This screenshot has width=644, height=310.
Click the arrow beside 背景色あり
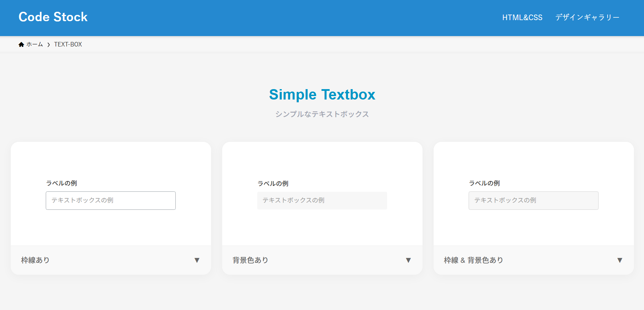[x=408, y=260]
